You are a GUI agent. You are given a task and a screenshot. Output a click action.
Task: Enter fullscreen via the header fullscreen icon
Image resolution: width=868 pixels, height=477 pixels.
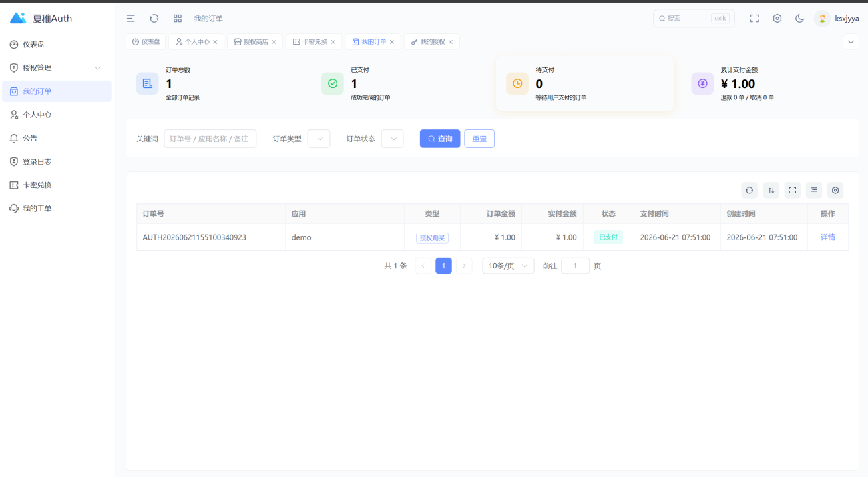[x=754, y=19]
